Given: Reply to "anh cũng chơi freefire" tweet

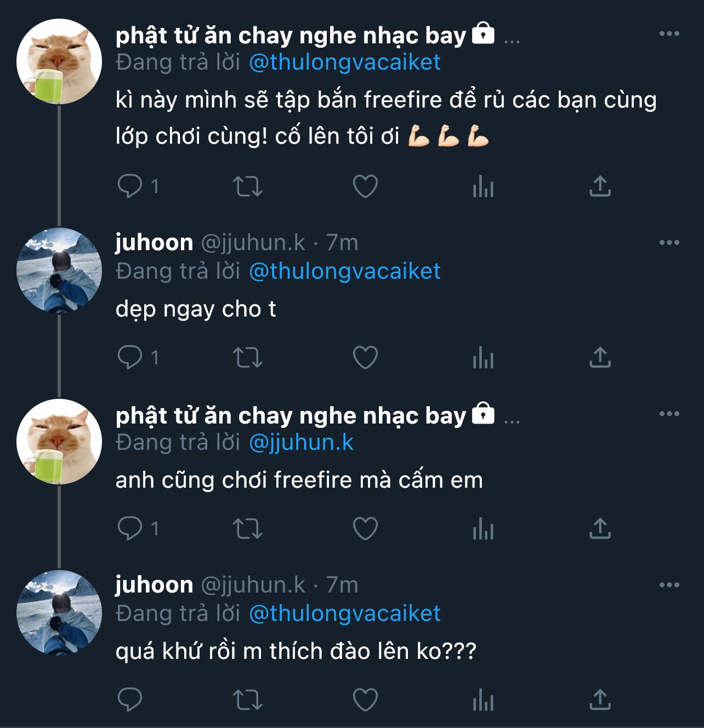Looking at the screenshot, I should click(x=130, y=529).
